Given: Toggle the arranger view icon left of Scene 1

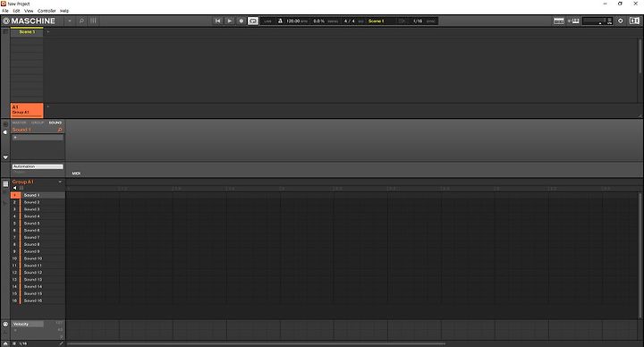Looking at the screenshot, I should tap(5, 31).
